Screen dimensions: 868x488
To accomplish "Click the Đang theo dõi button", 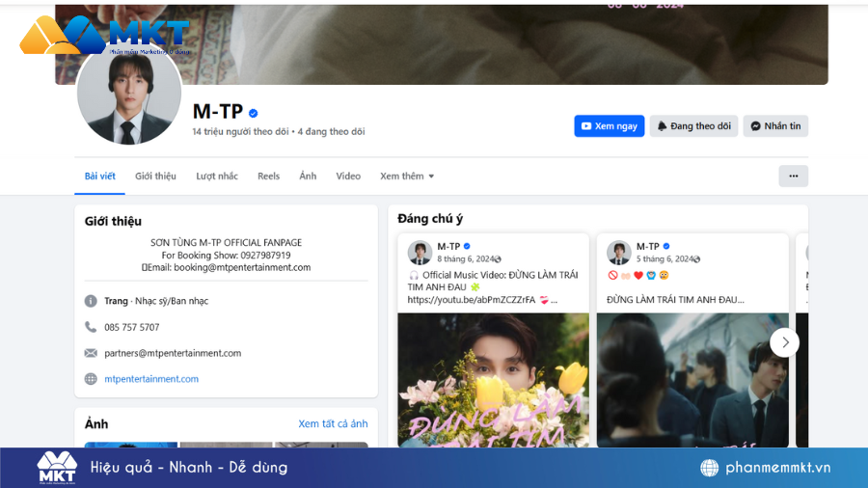I will [x=693, y=126].
